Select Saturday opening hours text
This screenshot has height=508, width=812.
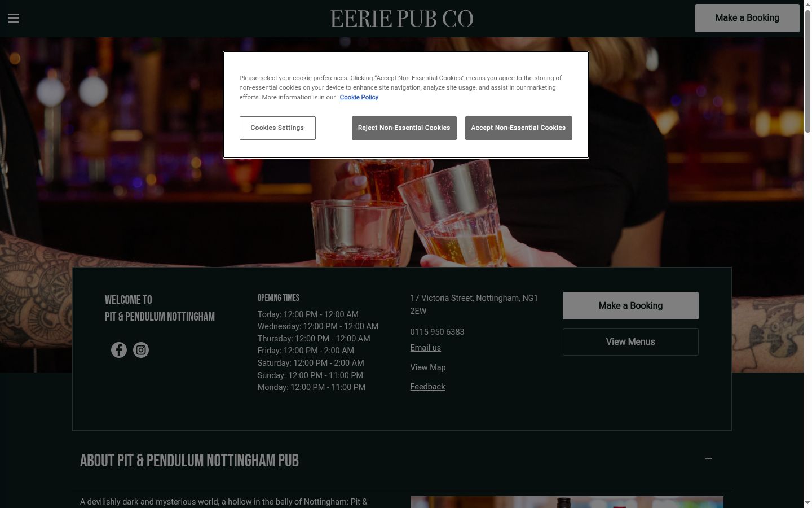click(x=311, y=363)
